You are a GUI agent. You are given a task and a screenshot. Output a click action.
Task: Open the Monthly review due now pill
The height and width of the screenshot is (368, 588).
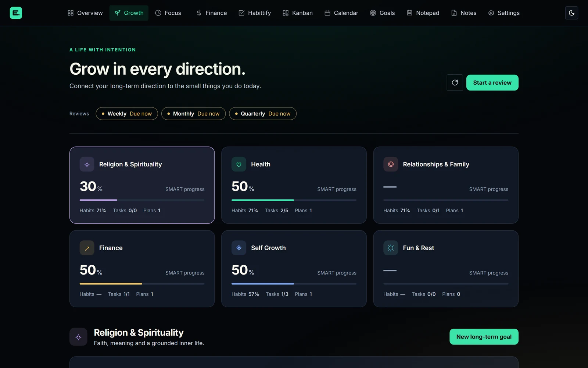194,114
